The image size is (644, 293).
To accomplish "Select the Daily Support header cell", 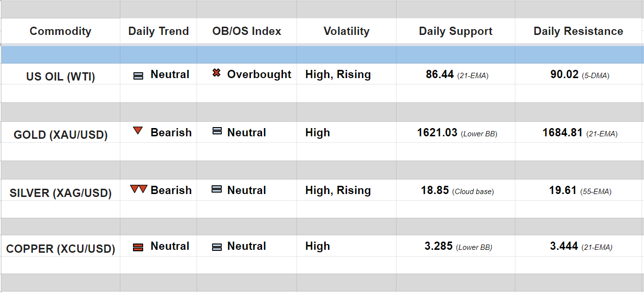I will coord(456,31).
